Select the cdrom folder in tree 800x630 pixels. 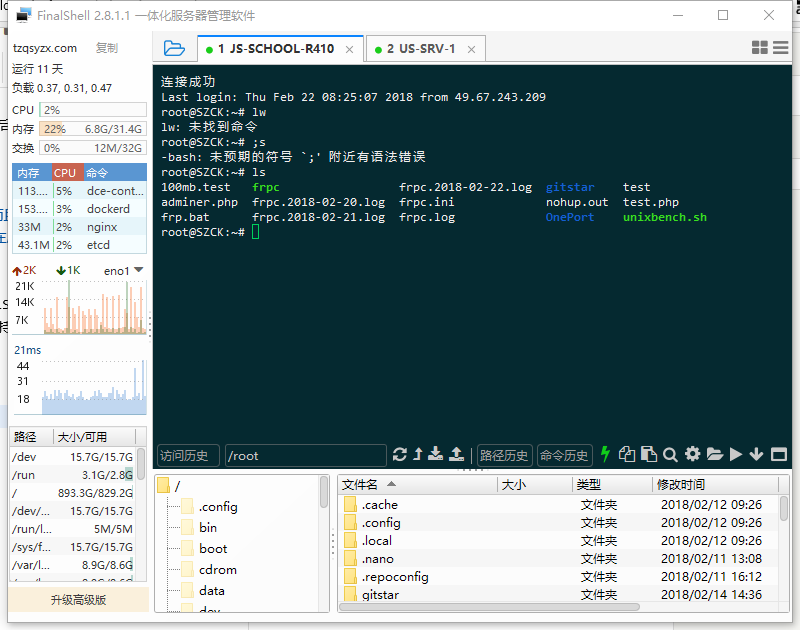click(210, 569)
